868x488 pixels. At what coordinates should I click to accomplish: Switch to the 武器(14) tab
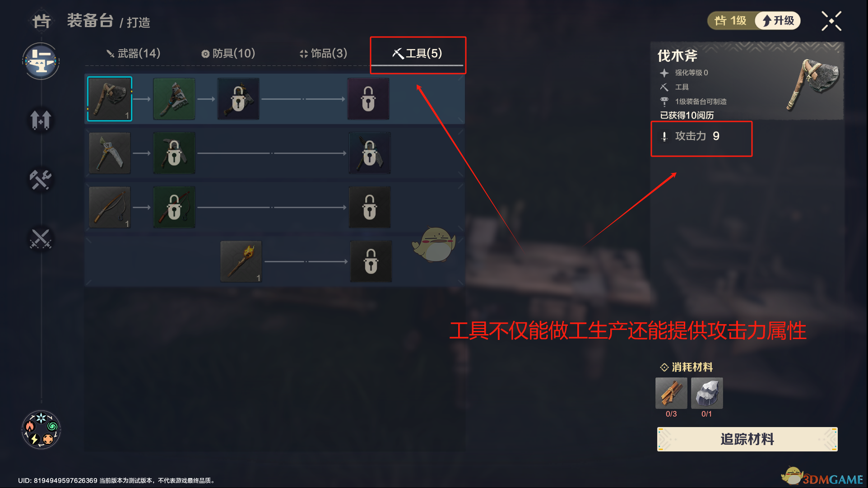click(134, 53)
